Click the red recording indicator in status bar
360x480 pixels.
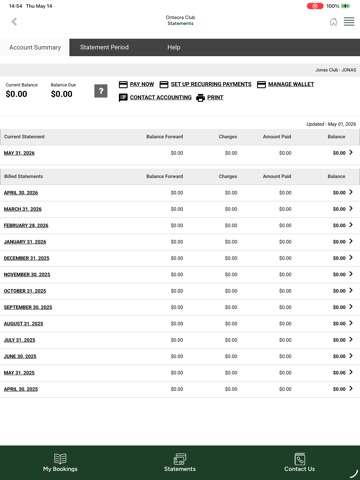tap(315, 6)
